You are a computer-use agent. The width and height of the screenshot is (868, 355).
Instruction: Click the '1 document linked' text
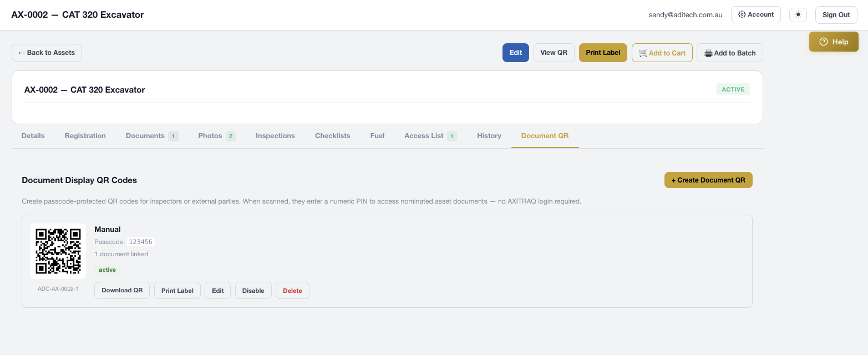click(x=121, y=254)
